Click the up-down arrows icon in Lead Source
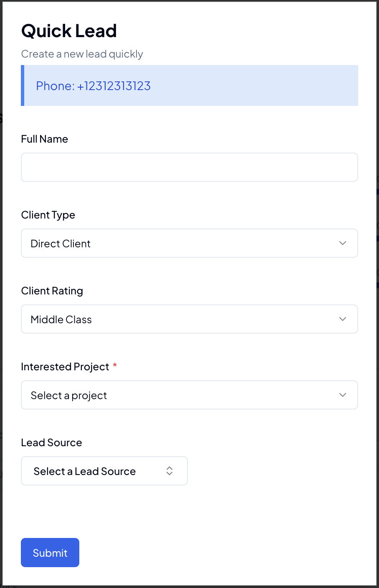Viewport: 379px width, 588px height. [169, 471]
